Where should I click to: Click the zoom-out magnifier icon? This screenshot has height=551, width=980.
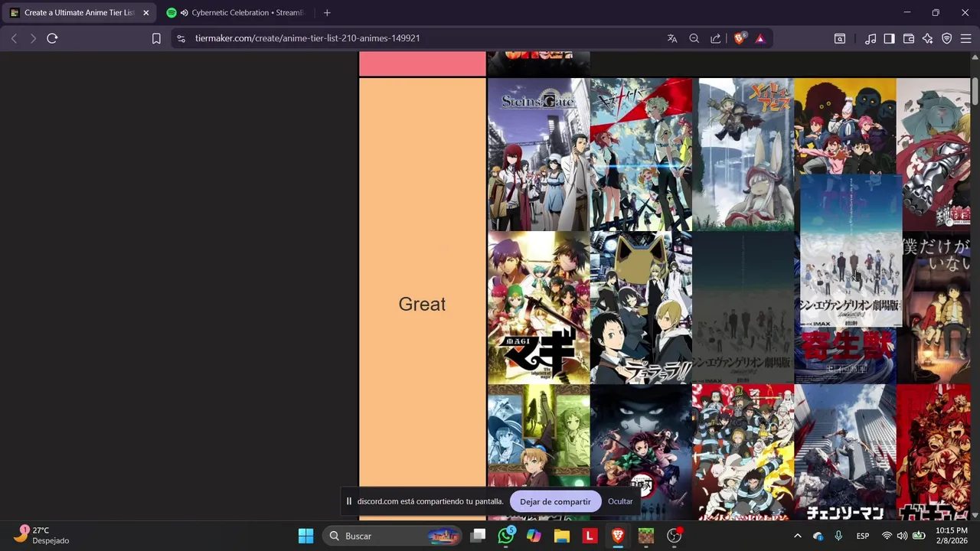694,38
